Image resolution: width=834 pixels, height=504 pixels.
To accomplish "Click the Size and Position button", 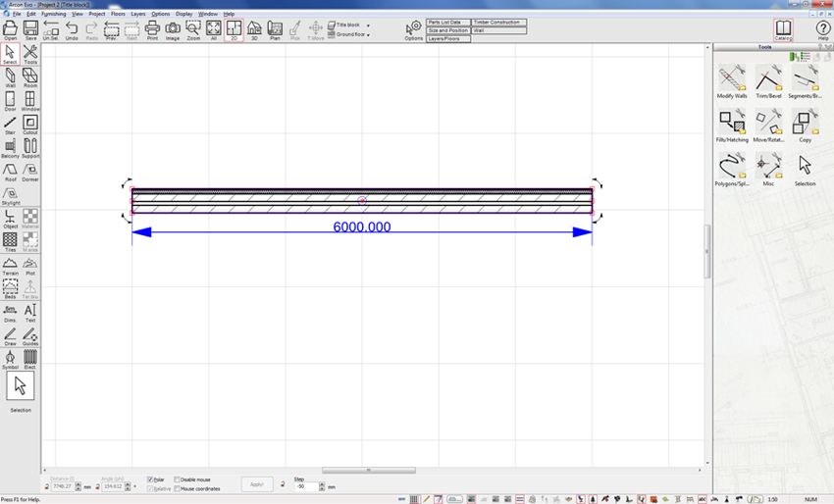I will tap(448, 30).
